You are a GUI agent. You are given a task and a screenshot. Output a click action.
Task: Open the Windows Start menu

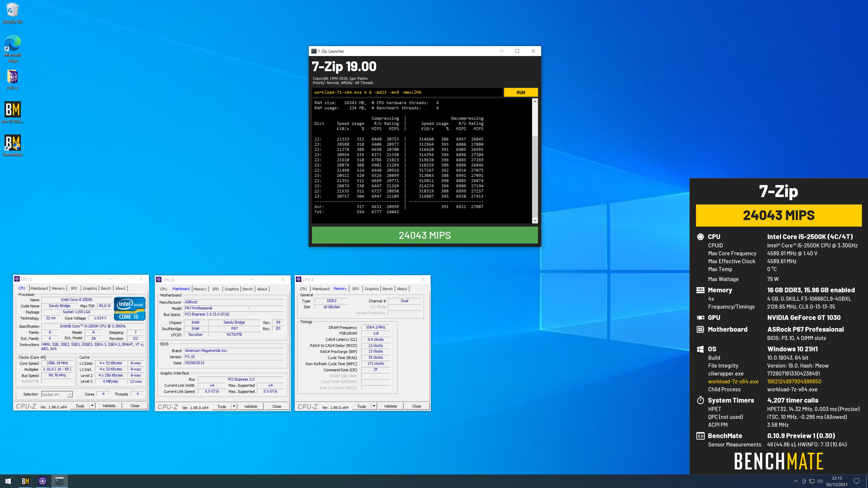click(8, 481)
